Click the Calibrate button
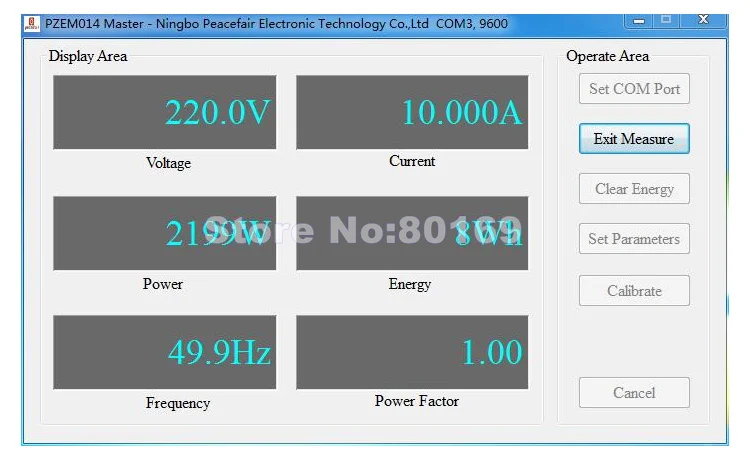The width and height of the screenshot is (750, 460). coord(634,291)
